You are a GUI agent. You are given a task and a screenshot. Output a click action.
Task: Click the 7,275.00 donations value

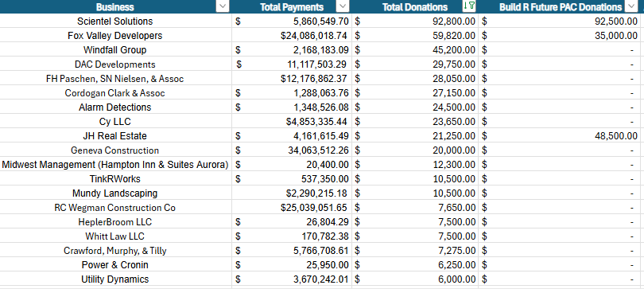click(x=456, y=251)
